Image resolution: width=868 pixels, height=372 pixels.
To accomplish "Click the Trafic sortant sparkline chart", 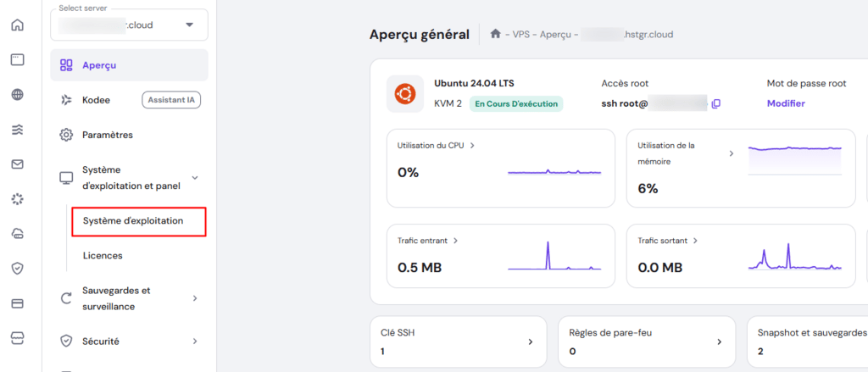I will pos(795,258).
